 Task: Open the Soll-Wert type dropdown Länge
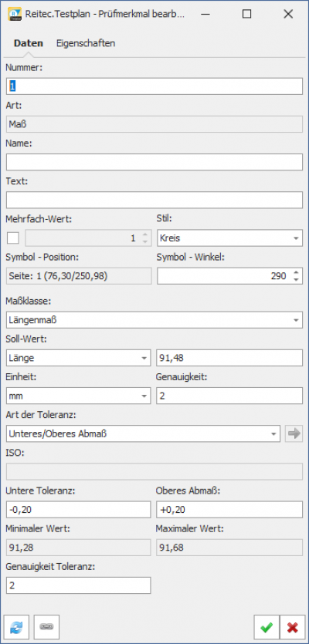tap(79, 358)
